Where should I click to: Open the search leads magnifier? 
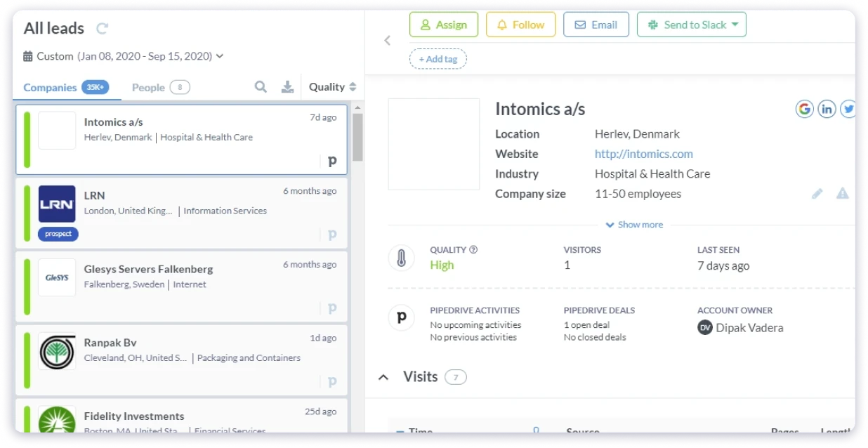click(261, 87)
